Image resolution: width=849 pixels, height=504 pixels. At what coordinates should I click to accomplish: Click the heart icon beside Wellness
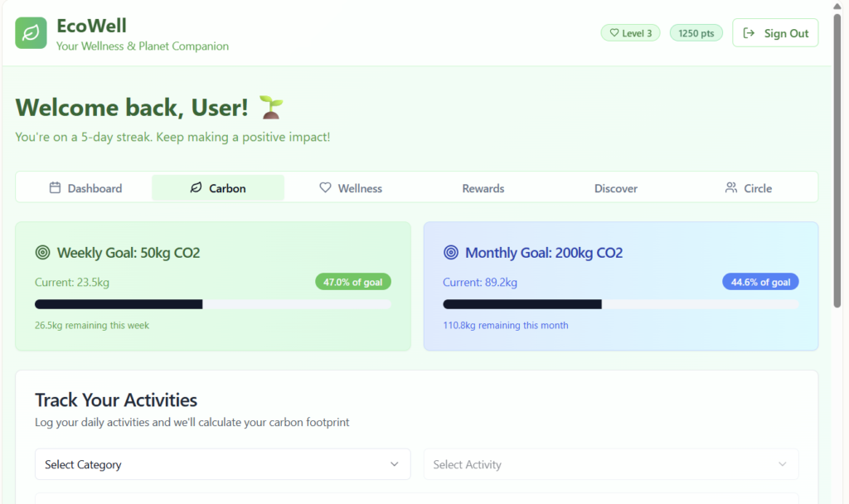325,188
